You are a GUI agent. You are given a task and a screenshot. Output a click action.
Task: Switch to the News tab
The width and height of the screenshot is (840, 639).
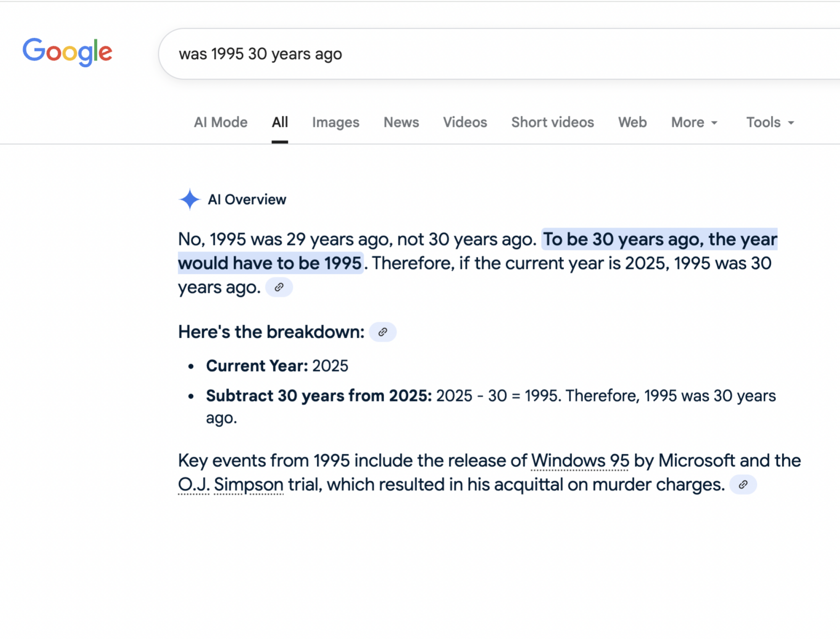tap(401, 122)
